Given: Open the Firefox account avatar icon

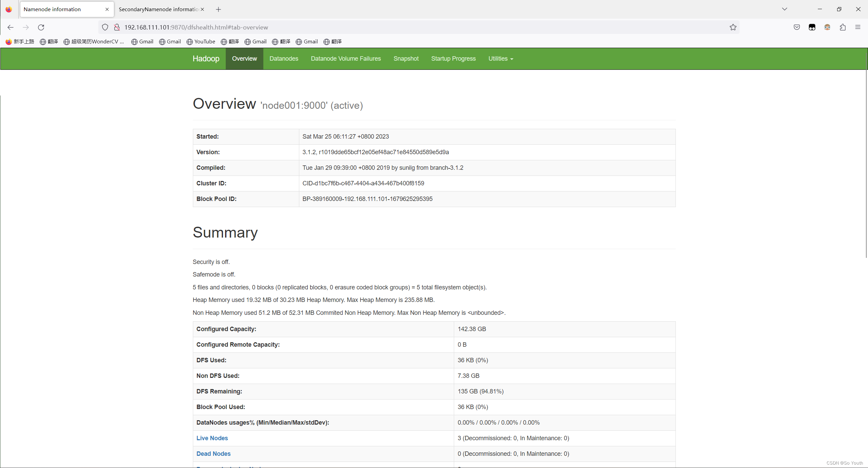Looking at the screenshot, I should 827,27.
